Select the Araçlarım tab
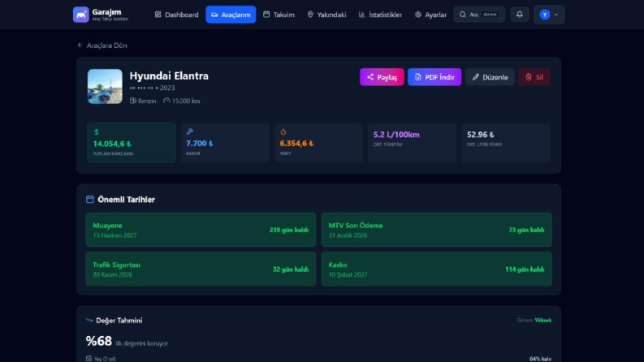Image resolution: width=644 pixels, height=362 pixels. click(231, 15)
